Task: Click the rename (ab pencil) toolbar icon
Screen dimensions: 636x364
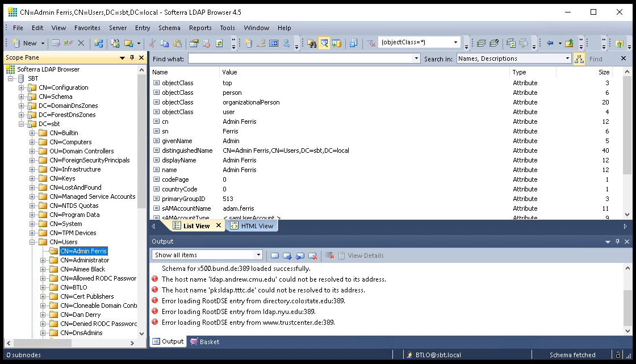Action: 68,43
